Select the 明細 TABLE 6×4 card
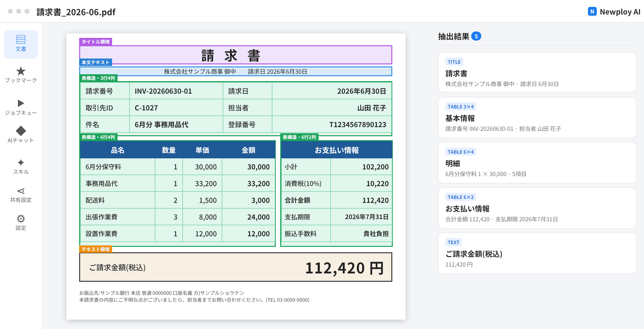Screen dimensions: 644x329 [537, 163]
